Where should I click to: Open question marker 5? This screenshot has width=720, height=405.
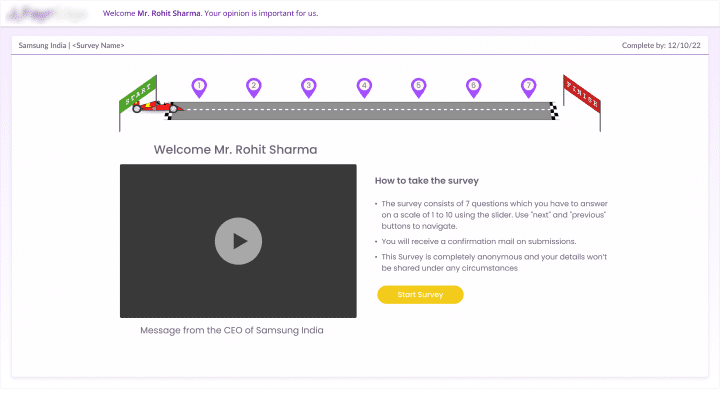[x=419, y=87]
